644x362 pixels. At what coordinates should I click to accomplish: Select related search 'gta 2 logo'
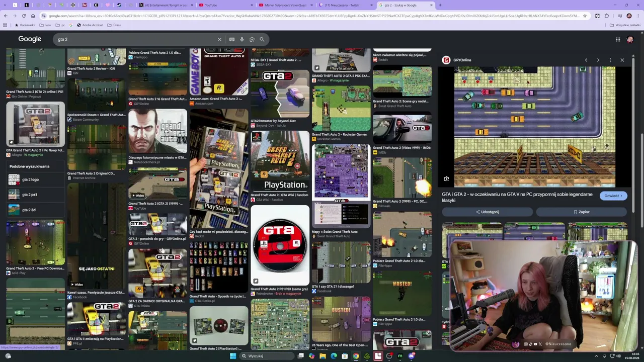pos(35,179)
